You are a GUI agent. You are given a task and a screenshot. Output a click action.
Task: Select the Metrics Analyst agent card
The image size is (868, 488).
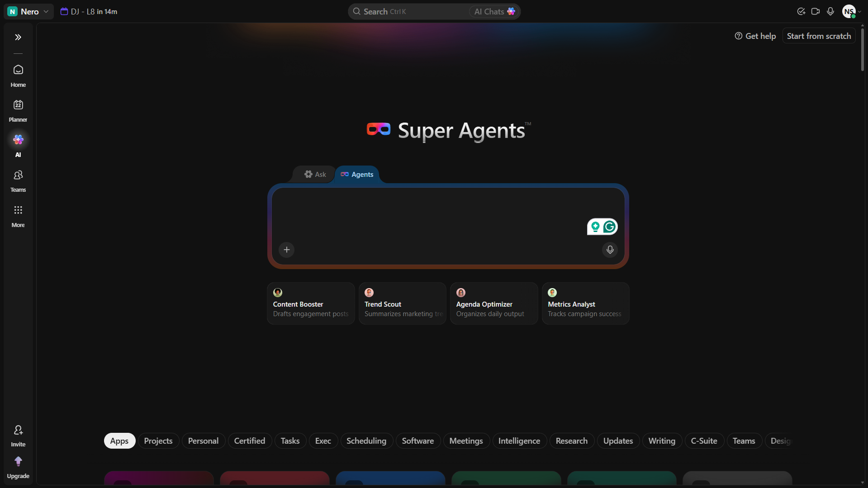[x=586, y=303]
